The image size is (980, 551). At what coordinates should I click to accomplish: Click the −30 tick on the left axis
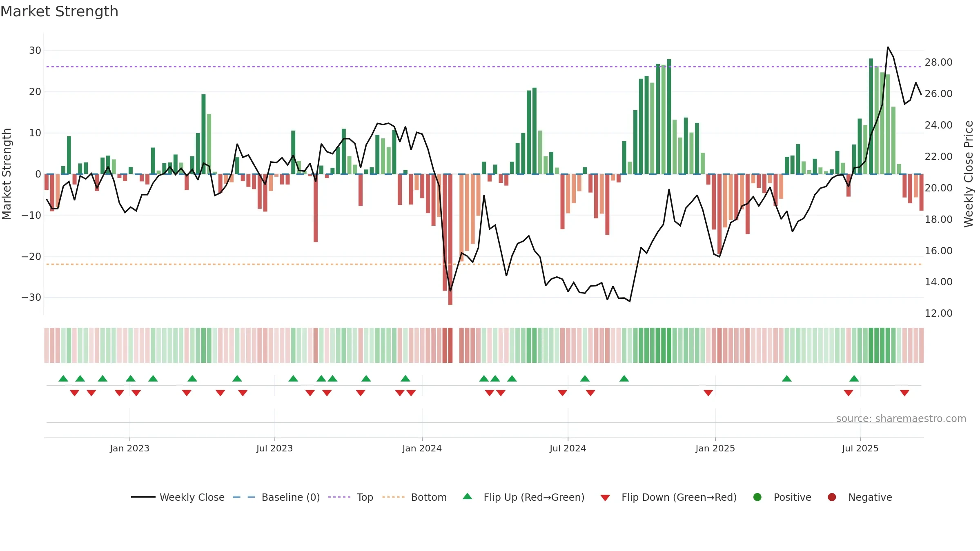31,298
